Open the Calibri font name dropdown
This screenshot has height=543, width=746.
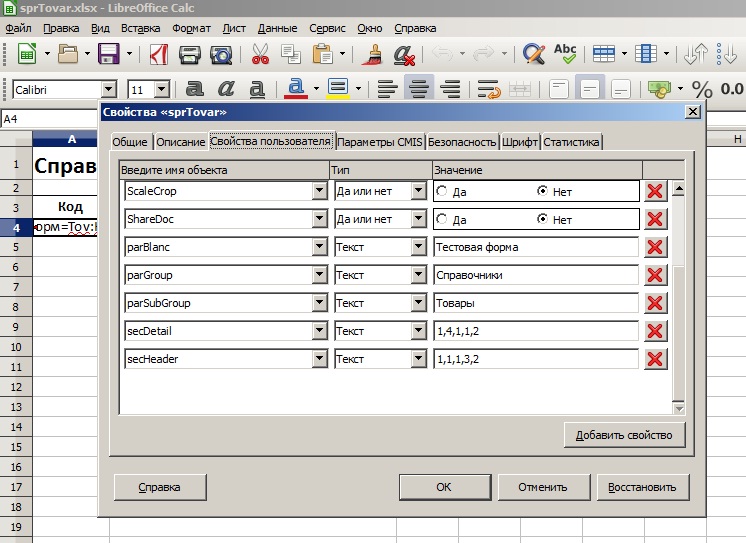[108, 90]
